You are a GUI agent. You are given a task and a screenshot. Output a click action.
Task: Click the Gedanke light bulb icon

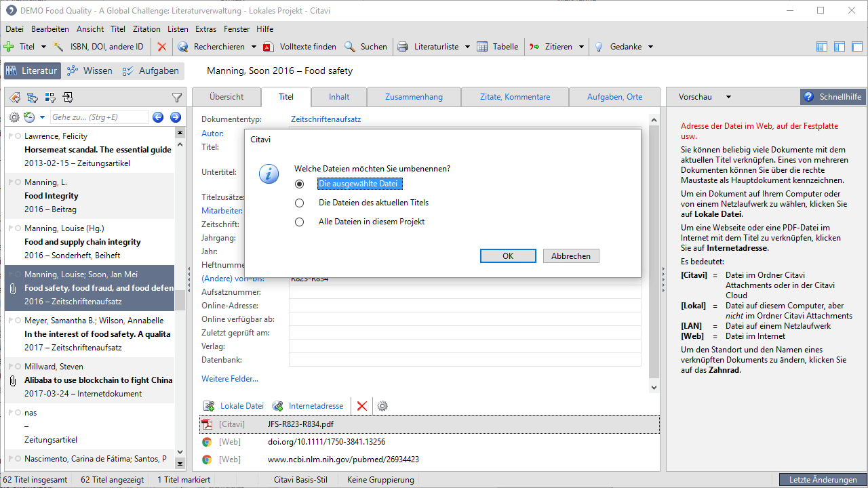pos(599,47)
